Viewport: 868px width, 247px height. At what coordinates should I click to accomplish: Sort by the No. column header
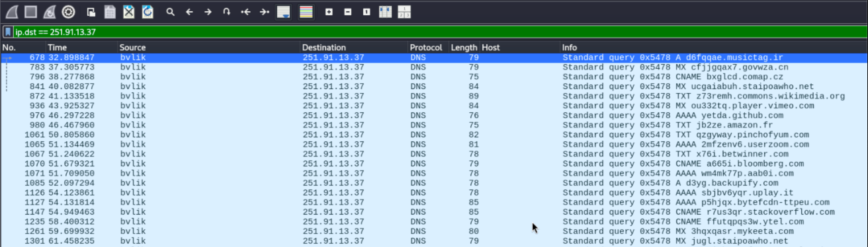point(22,48)
